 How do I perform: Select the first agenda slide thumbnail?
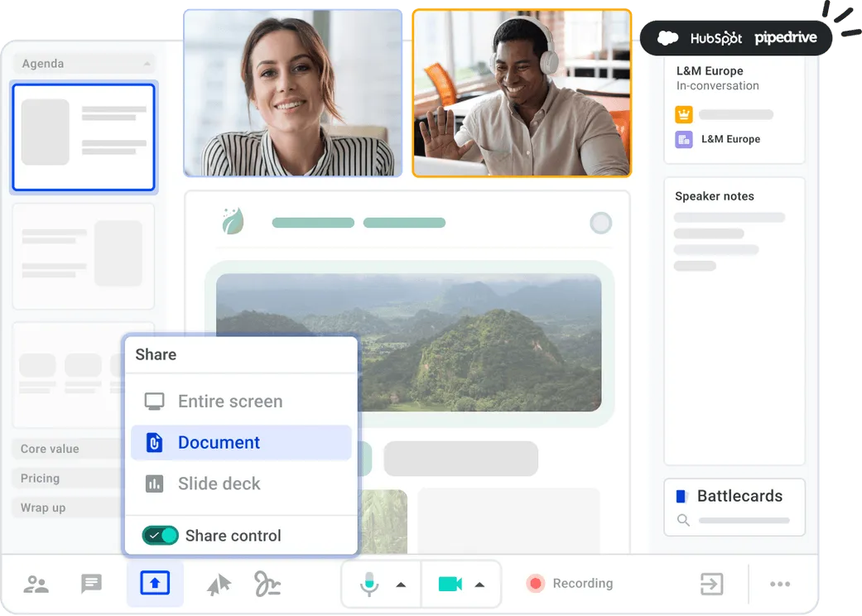tap(83, 137)
